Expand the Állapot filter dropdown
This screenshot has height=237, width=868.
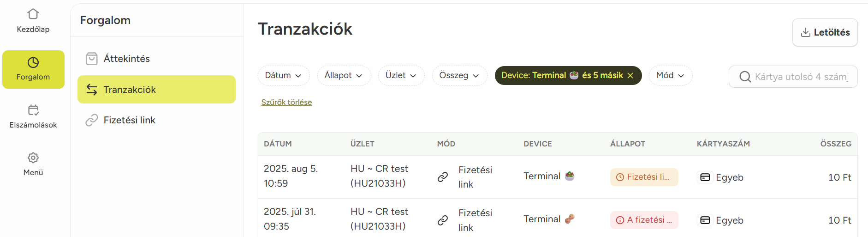click(344, 75)
